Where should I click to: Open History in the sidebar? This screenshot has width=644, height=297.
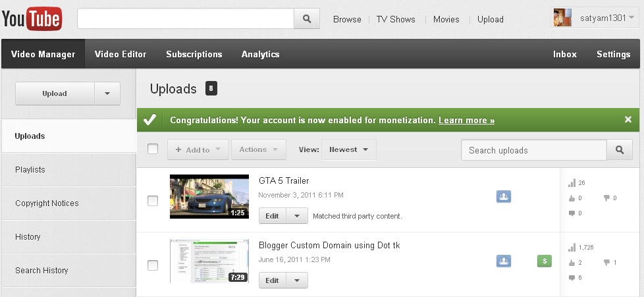pos(69,237)
